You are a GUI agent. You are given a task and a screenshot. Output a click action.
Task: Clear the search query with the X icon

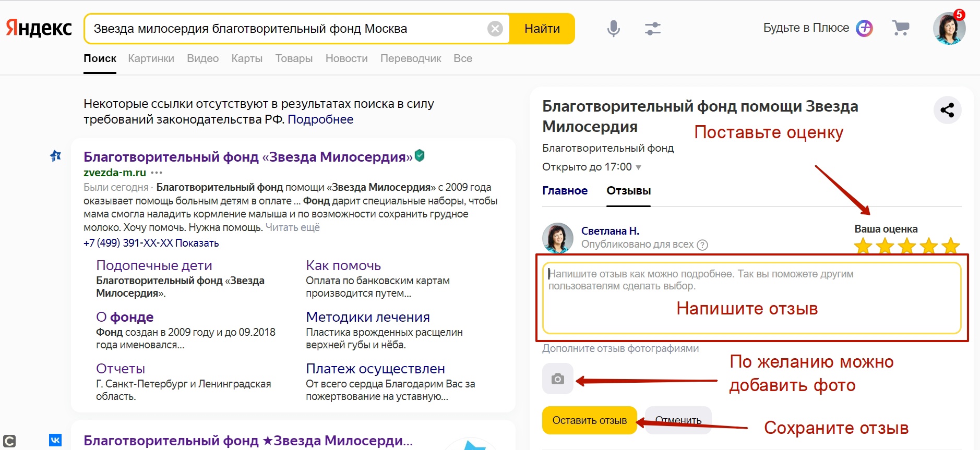(495, 29)
